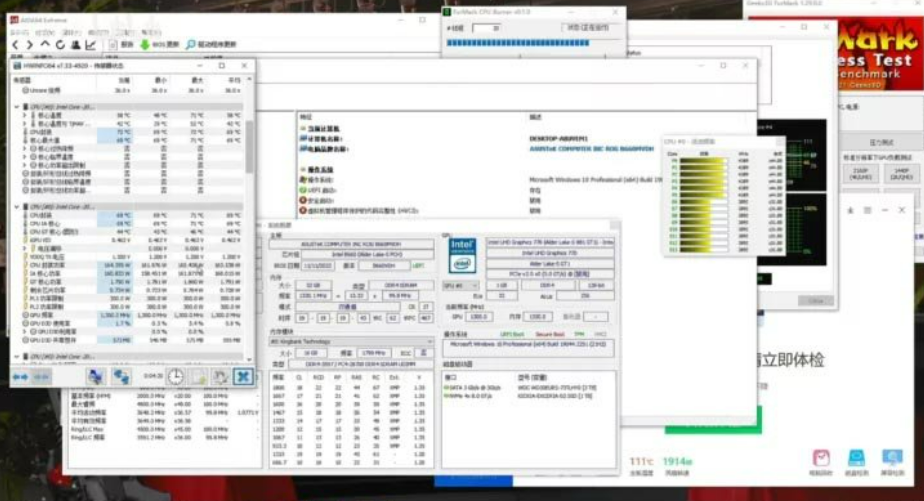
Task: Refresh the AIDA64 view
Action: 60,45
